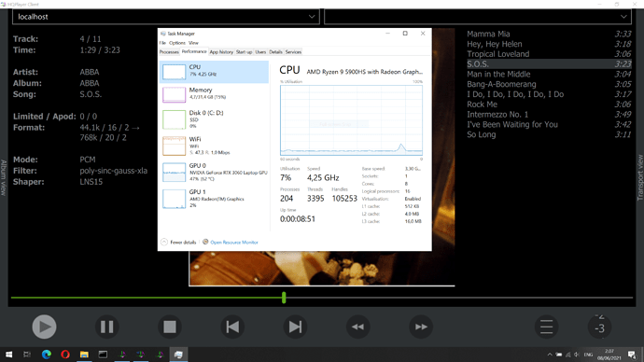644x362 pixels.
Task: Select Rock Me in the playlist
Action: [x=549, y=104]
